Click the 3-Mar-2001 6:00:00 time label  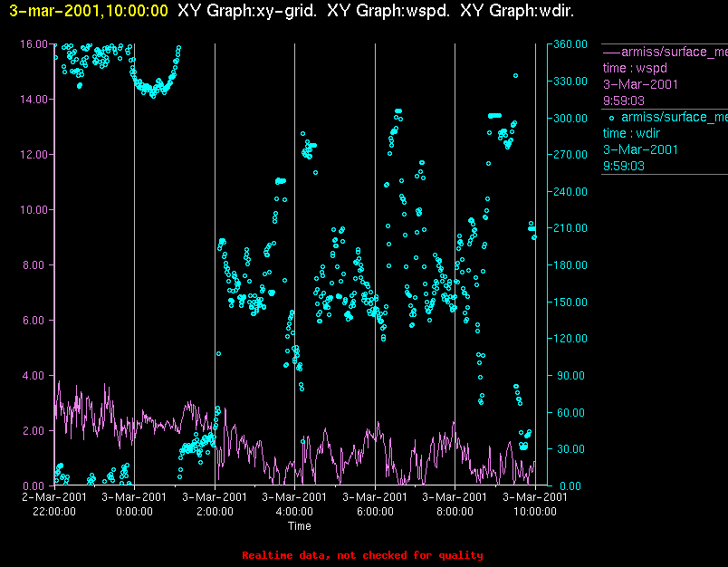coord(375,505)
